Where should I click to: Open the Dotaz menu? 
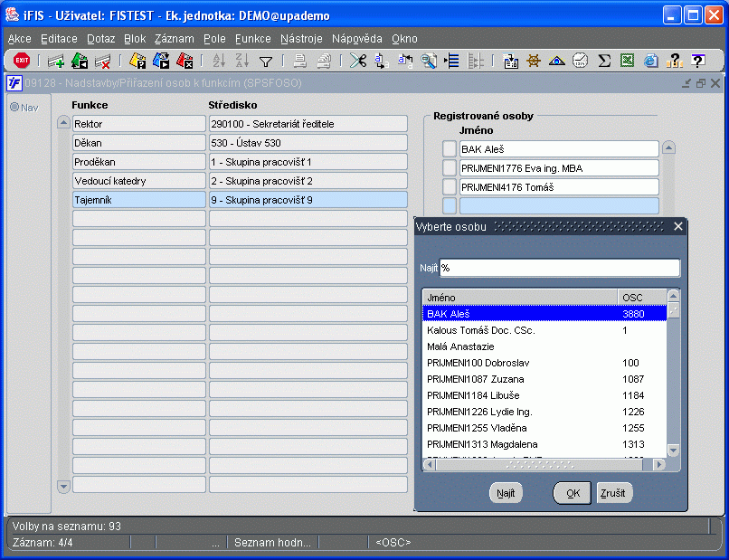coord(101,39)
